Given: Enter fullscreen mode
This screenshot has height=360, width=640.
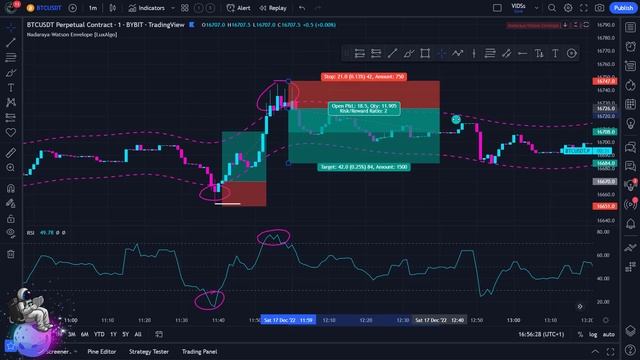Looking at the screenshot, I should [x=584, y=8].
